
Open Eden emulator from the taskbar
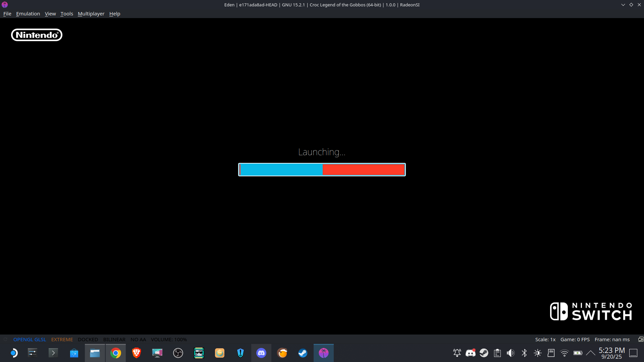(x=323, y=353)
